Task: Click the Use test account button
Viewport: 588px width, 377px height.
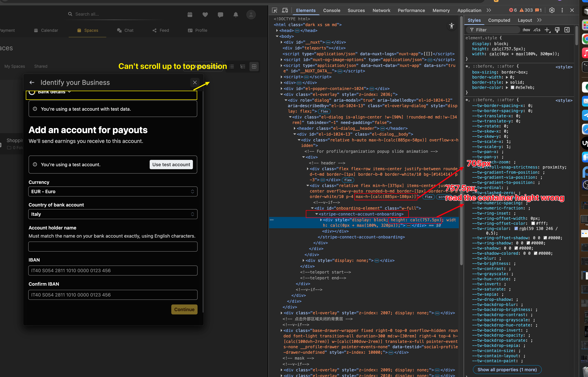Action: [171, 165]
